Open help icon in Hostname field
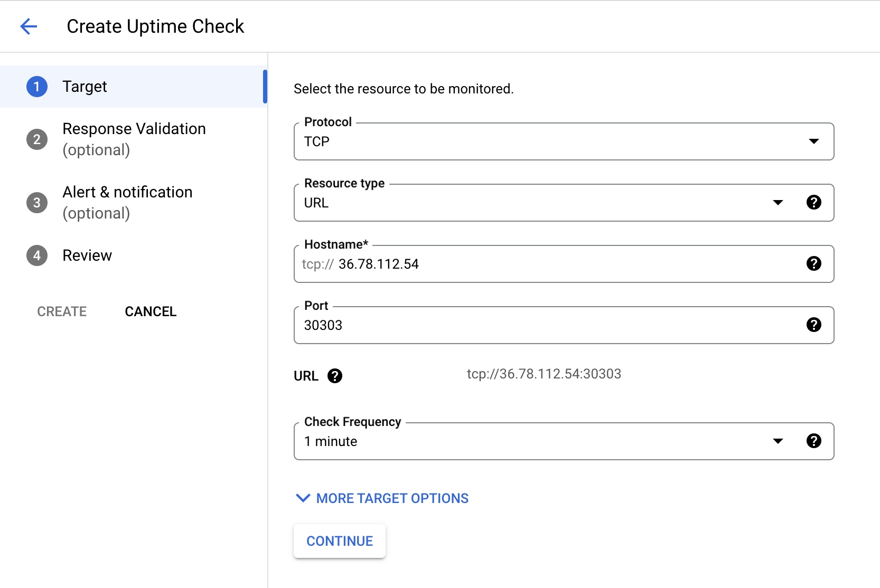 813,263
